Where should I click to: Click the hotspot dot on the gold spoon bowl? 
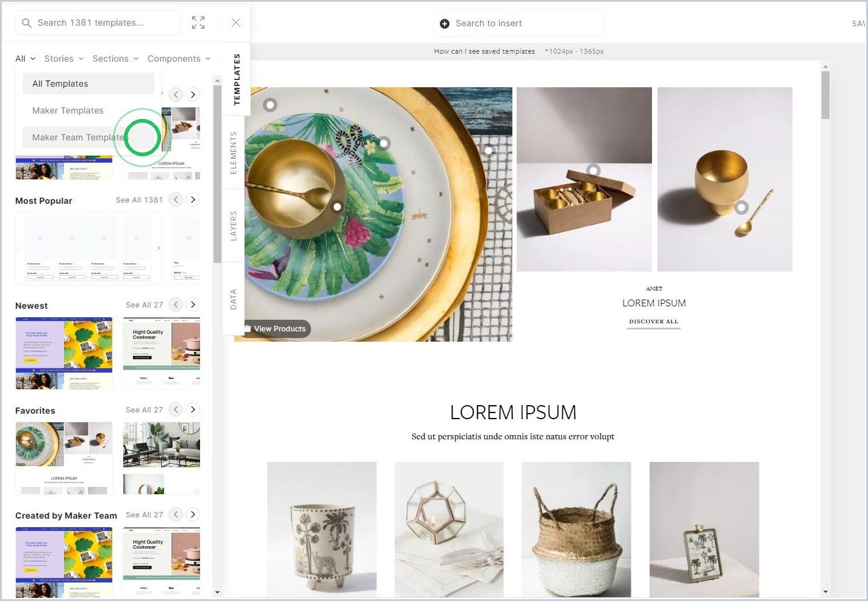(337, 207)
